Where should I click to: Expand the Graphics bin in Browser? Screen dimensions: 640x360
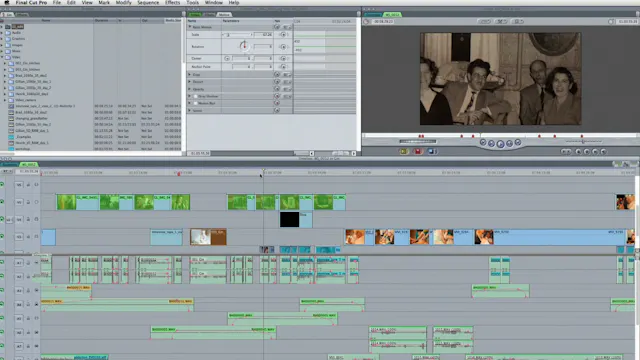2,39
